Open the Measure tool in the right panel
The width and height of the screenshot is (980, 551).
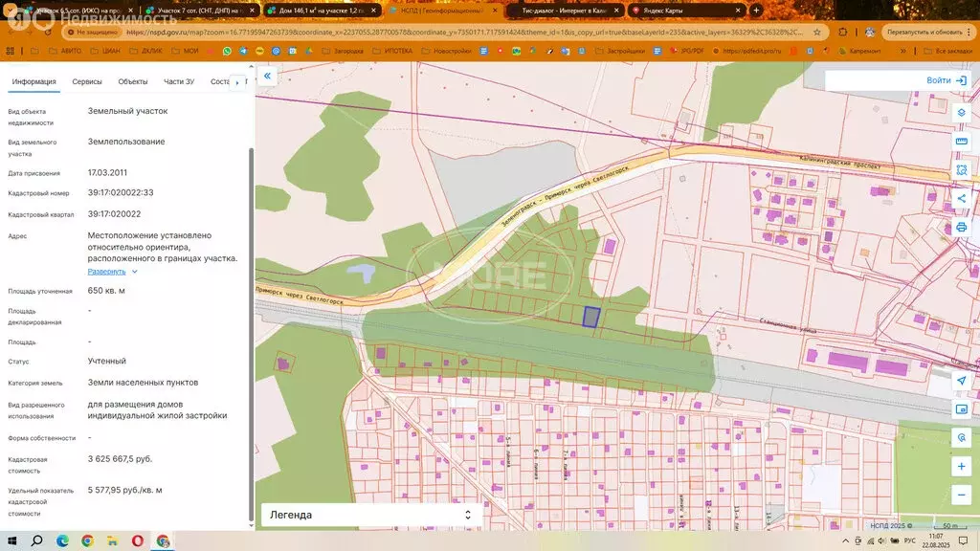click(x=961, y=141)
